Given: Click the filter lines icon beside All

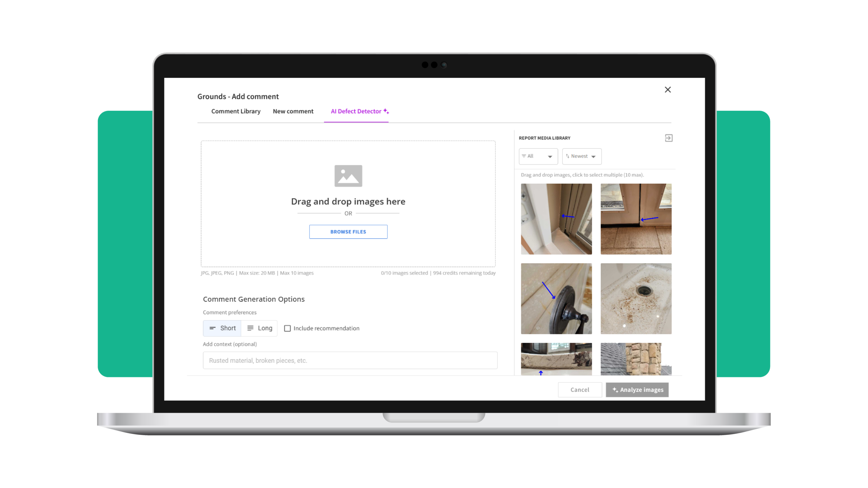Looking at the screenshot, I should (524, 156).
